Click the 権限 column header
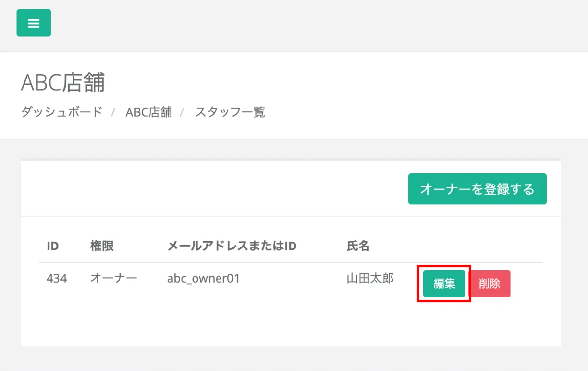588x371 pixels. [x=102, y=246]
